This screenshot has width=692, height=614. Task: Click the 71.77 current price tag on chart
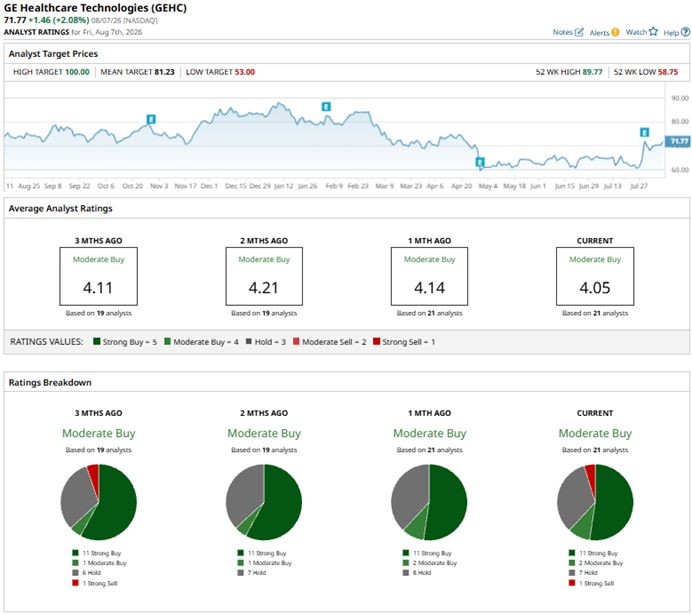click(x=678, y=141)
